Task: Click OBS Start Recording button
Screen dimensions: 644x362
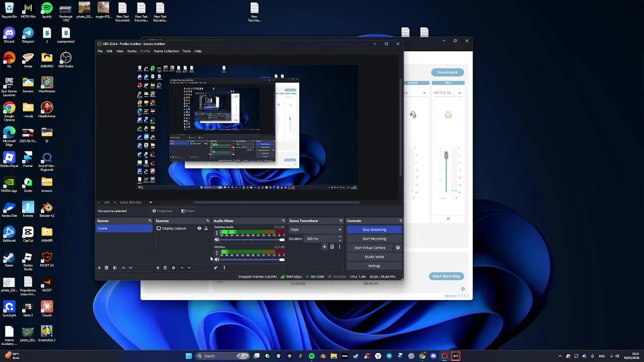Action: tap(374, 239)
